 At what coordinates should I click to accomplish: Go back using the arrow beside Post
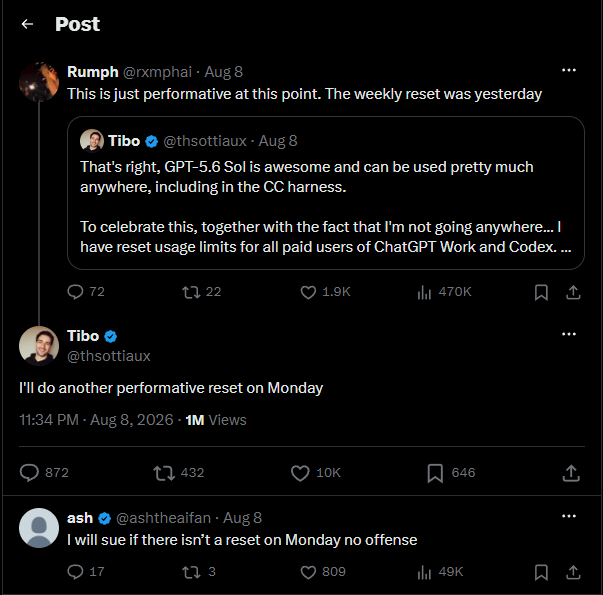(x=27, y=24)
